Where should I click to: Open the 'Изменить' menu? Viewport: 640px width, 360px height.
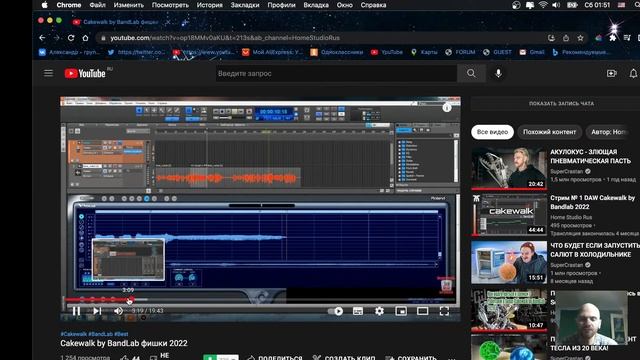[129, 5]
